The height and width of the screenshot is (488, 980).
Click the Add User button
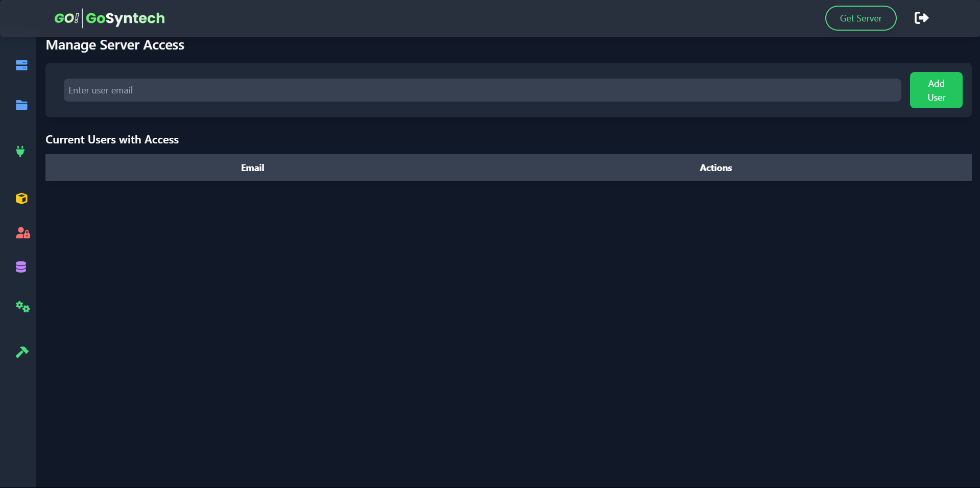pos(936,90)
